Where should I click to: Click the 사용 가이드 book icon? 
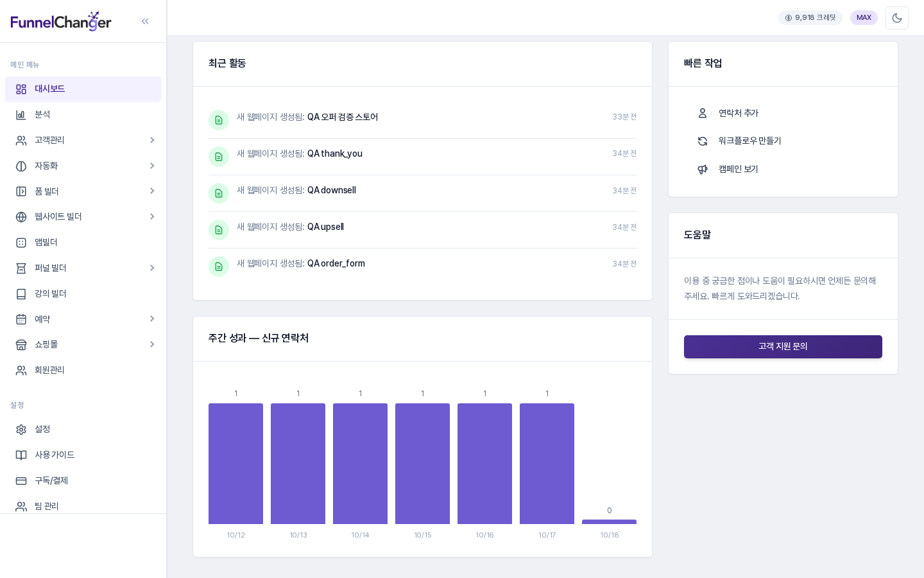tap(21, 455)
